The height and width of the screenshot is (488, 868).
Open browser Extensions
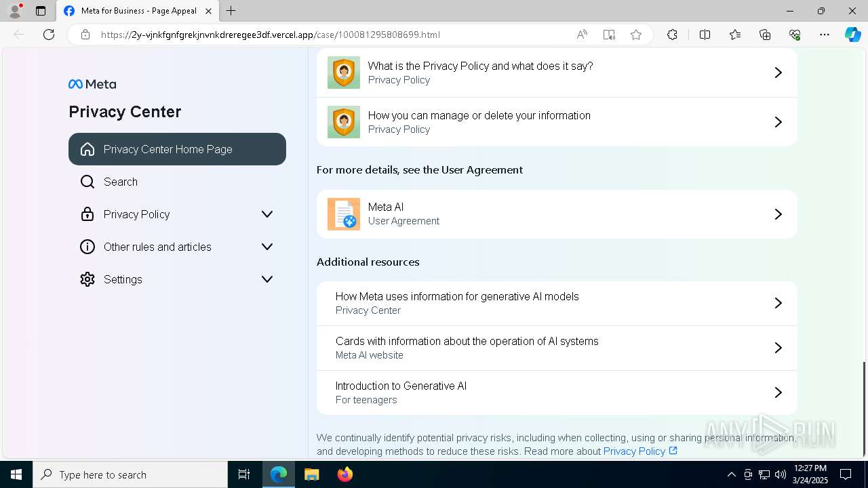click(x=672, y=35)
